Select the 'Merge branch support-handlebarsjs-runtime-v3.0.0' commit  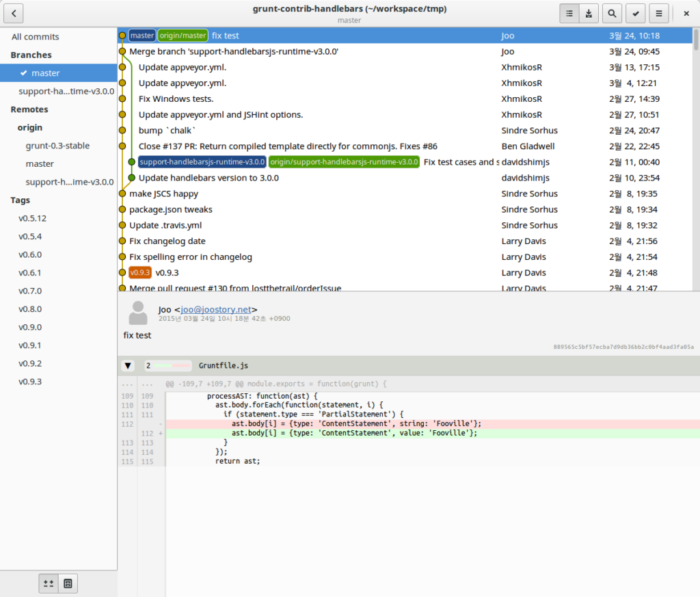tap(405, 51)
